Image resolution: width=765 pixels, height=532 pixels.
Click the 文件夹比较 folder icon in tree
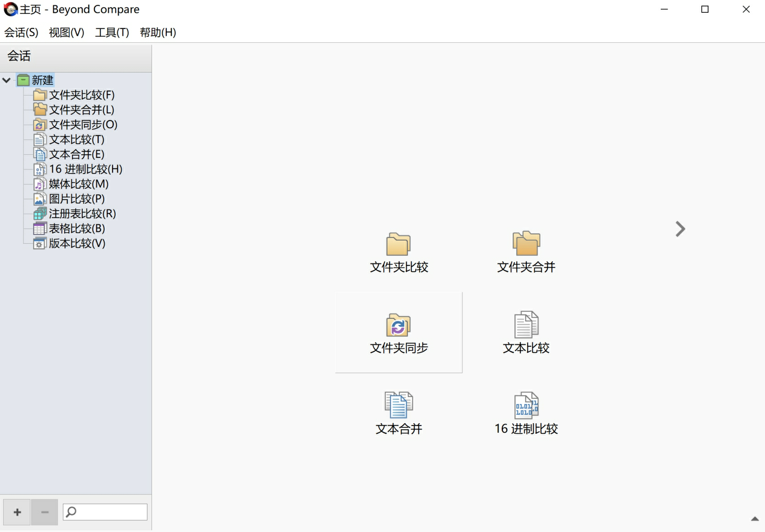click(x=40, y=95)
